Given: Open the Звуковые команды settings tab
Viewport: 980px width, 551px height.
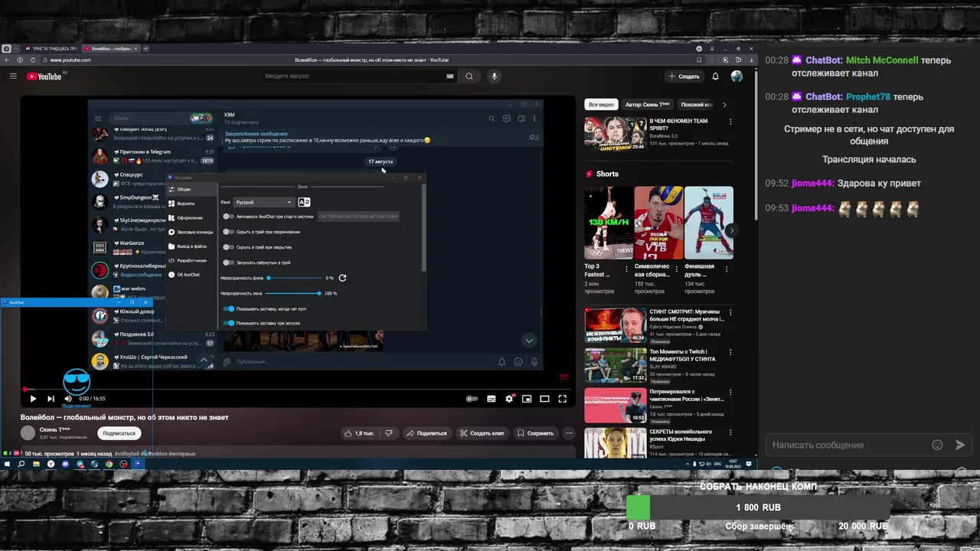Looking at the screenshot, I should tap(191, 232).
